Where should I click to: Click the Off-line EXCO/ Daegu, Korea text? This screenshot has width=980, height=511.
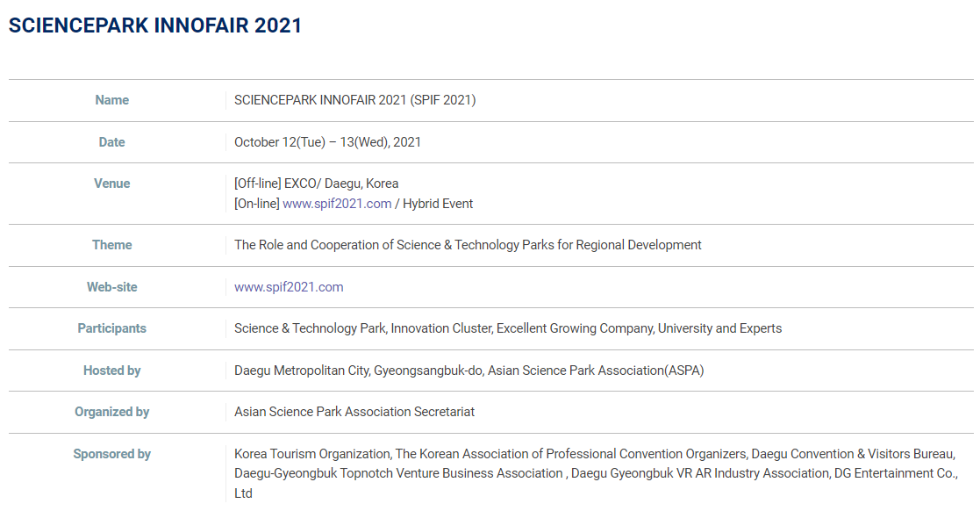[x=316, y=184]
